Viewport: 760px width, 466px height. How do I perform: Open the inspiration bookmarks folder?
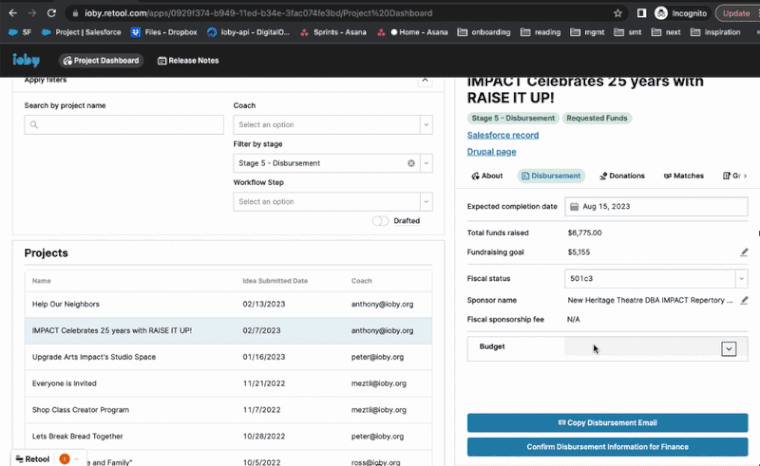pyautogui.click(x=715, y=32)
